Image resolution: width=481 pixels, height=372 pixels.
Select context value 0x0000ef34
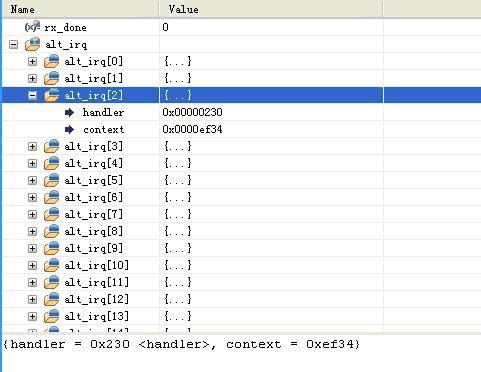pos(192,129)
